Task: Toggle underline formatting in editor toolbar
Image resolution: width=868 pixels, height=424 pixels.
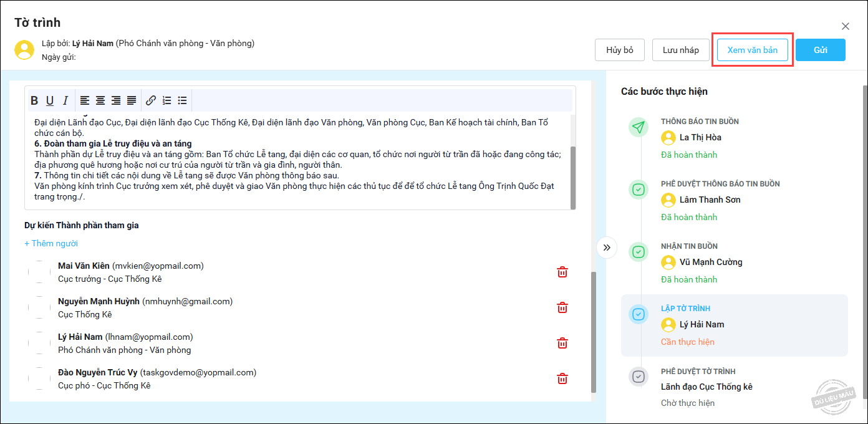Action: 50,100
